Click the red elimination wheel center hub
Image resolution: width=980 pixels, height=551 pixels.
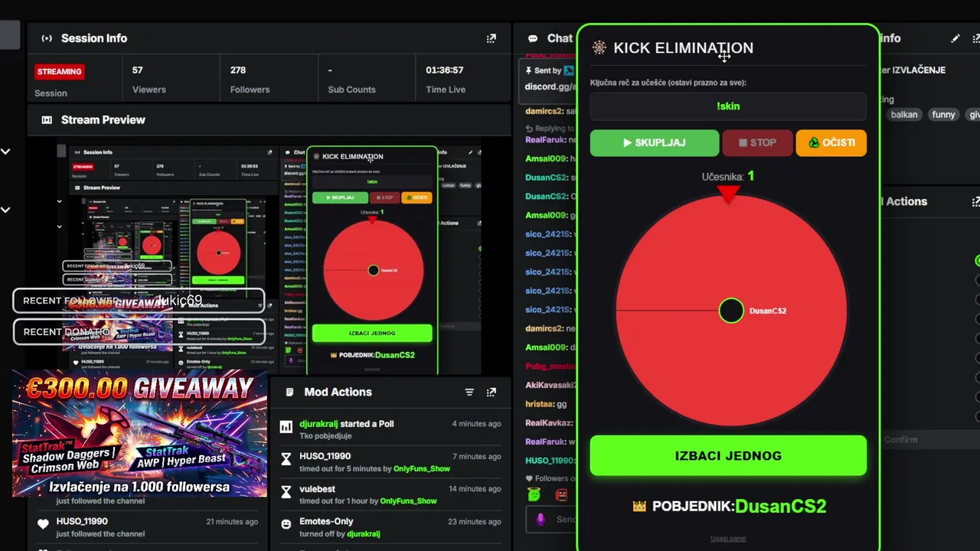coord(731,311)
